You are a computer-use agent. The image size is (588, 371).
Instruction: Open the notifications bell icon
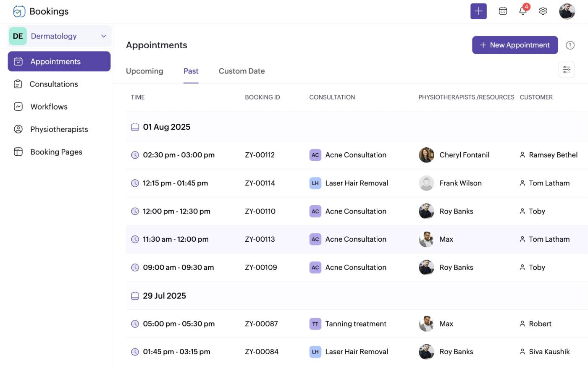tap(523, 11)
